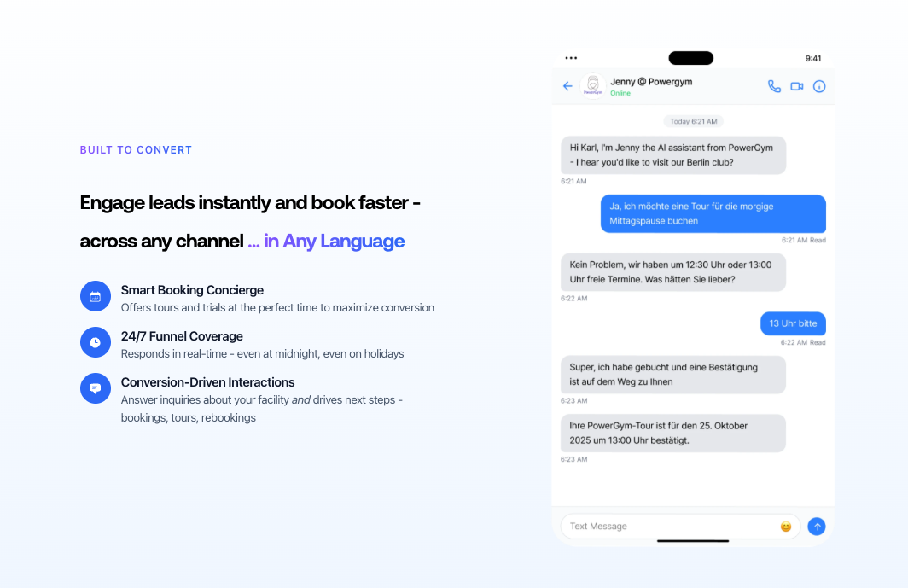Image resolution: width=908 pixels, height=588 pixels.
Task: Click the BUILT TO CONVERT label
Action: coord(137,150)
